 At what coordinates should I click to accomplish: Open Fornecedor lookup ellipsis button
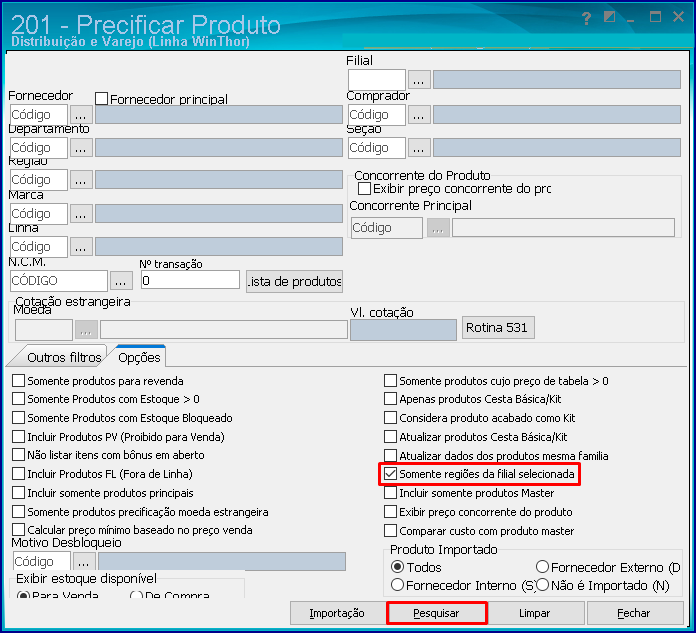[x=80, y=115]
